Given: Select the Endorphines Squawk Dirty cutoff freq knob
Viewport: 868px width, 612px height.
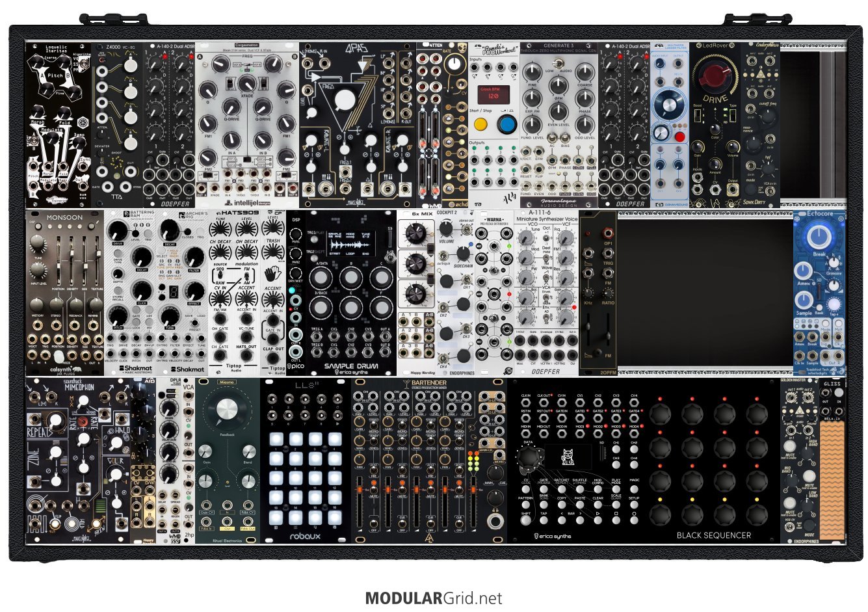Looking at the screenshot, I should (769, 117).
